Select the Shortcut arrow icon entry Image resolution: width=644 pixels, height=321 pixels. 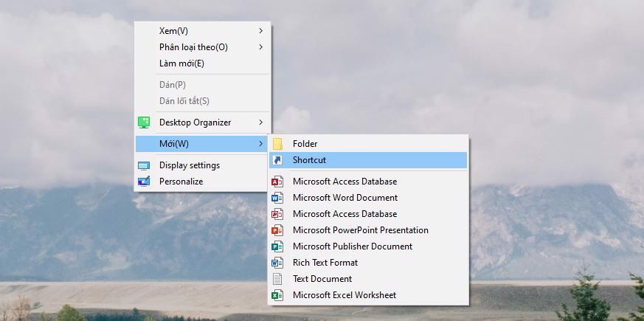277,160
